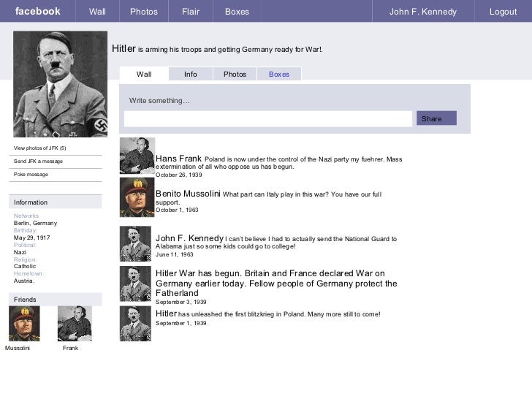Image resolution: width=532 pixels, height=399 pixels.
Task: Click the John F. Kennedy name in the wall post
Action: point(189,238)
